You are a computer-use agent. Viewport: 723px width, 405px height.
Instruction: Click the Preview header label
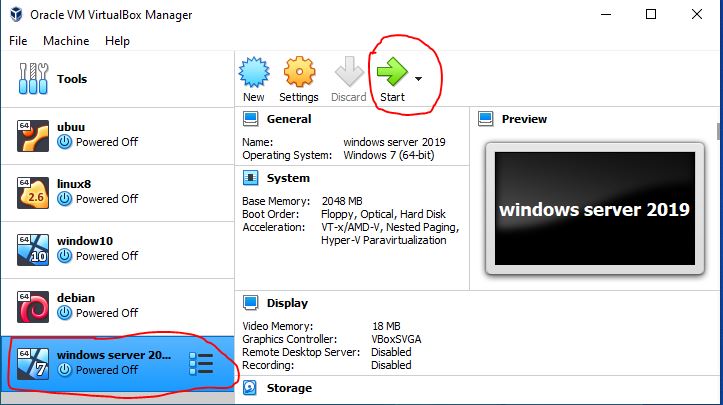(x=524, y=119)
